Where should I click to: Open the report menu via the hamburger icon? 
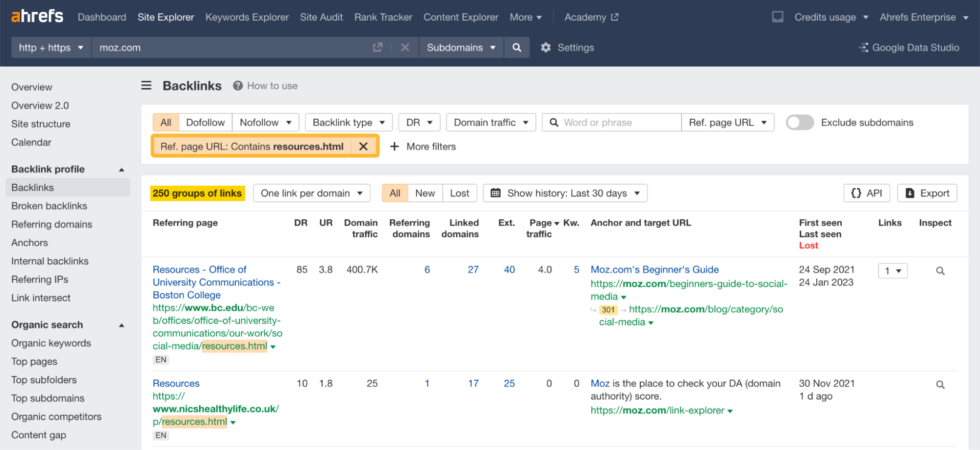(146, 85)
